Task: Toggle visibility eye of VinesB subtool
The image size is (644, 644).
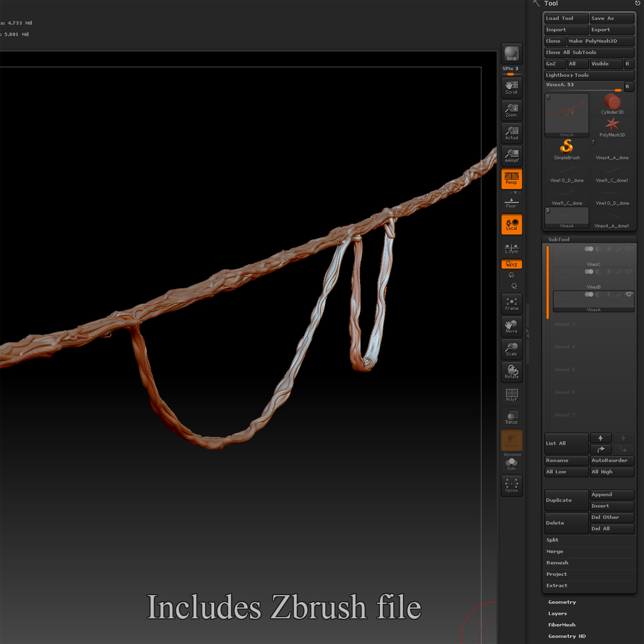Action: pos(628,272)
